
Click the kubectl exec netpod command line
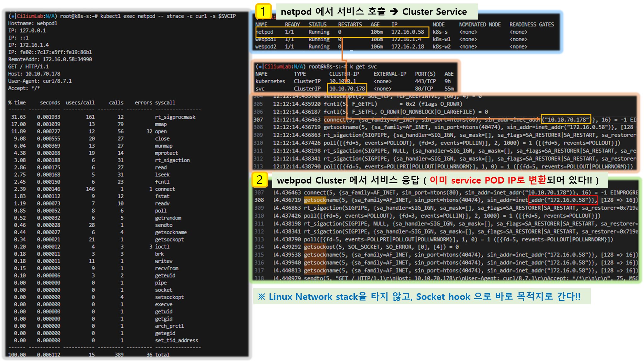click(168, 16)
